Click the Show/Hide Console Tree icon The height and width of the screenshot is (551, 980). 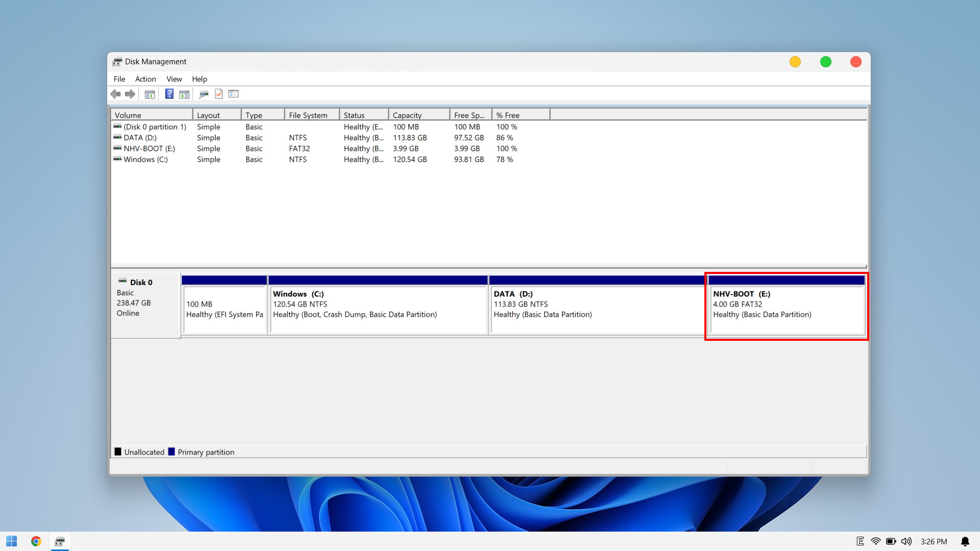tap(150, 94)
